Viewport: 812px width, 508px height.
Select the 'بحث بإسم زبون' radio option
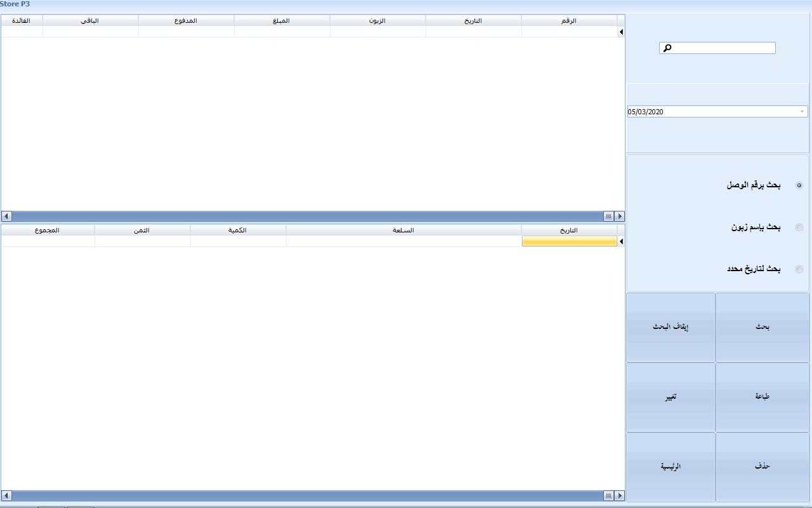[799, 227]
